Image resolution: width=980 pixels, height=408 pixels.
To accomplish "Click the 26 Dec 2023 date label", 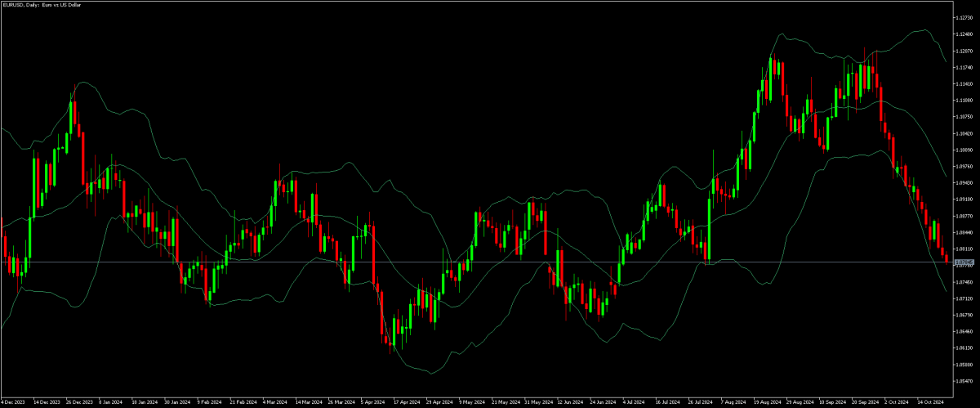I will pos(78,402).
